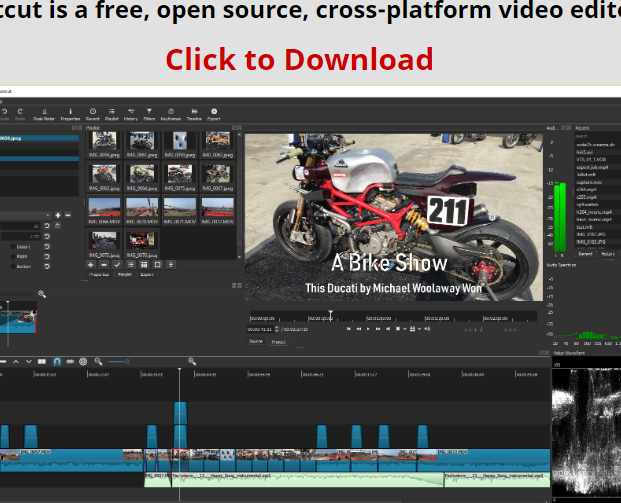Select the History tab at right
The image size is (621, 503).
coord(608,254)
